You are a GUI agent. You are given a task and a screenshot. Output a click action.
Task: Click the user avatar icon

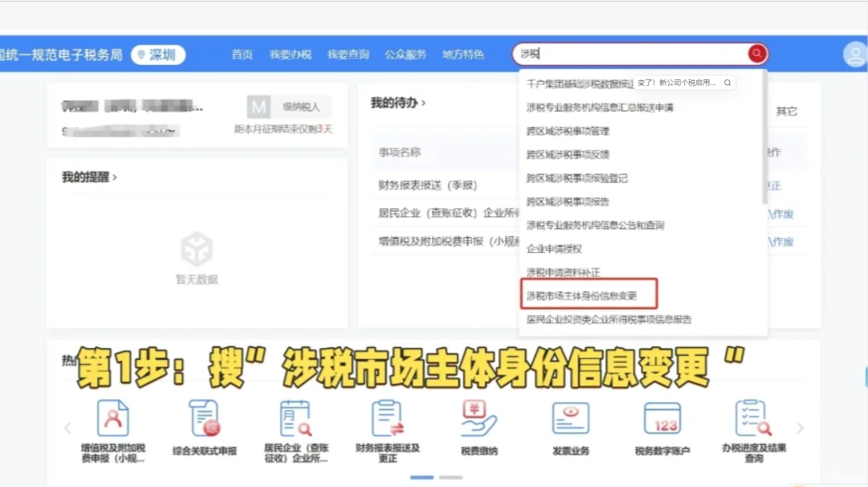855,54
